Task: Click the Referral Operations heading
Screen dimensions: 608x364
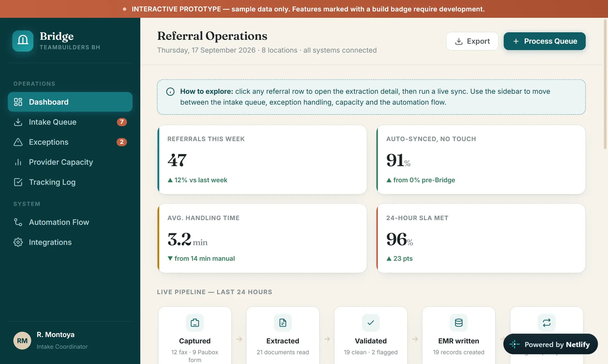Action: (212, 36)
